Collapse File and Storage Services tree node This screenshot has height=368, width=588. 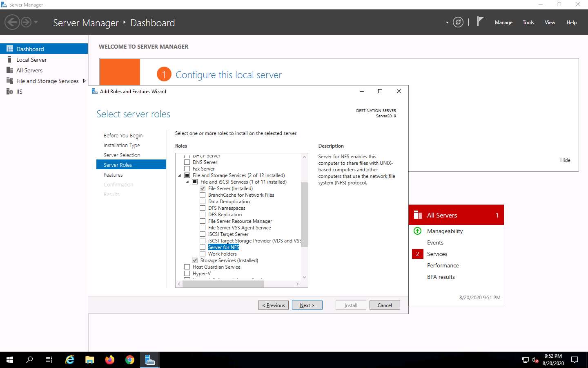pyautogui.click(x=180, y=175)
